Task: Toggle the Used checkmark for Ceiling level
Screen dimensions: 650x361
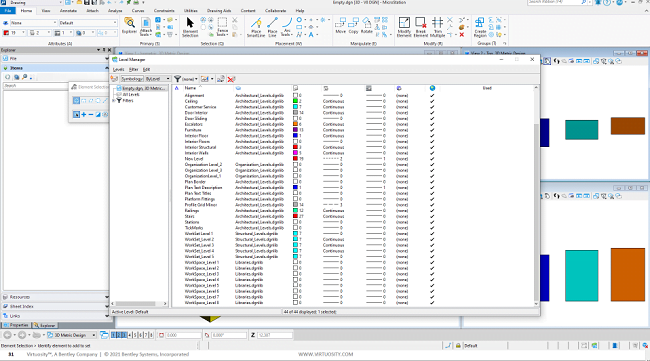Action: point(432,101)
